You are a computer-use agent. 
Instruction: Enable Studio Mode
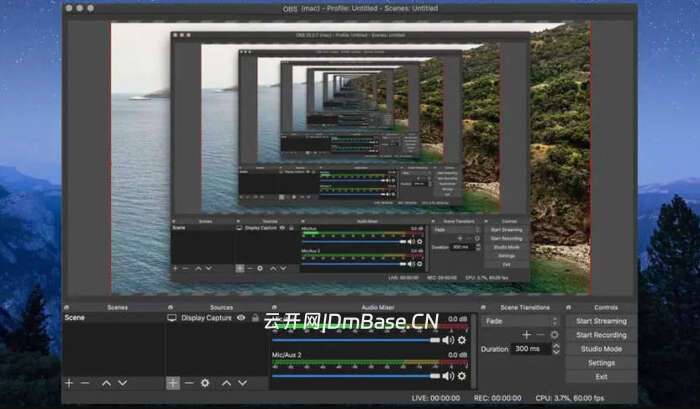click(x=601, y=349)
